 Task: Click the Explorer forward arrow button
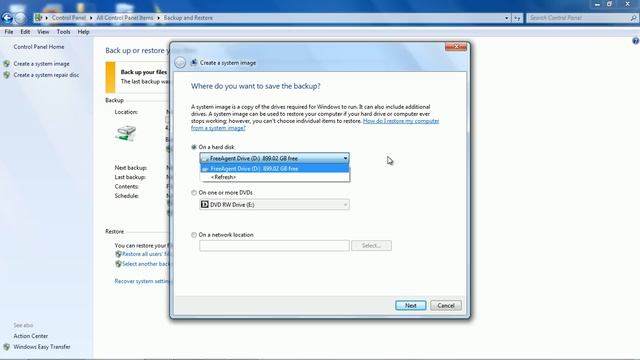[20, 18]
